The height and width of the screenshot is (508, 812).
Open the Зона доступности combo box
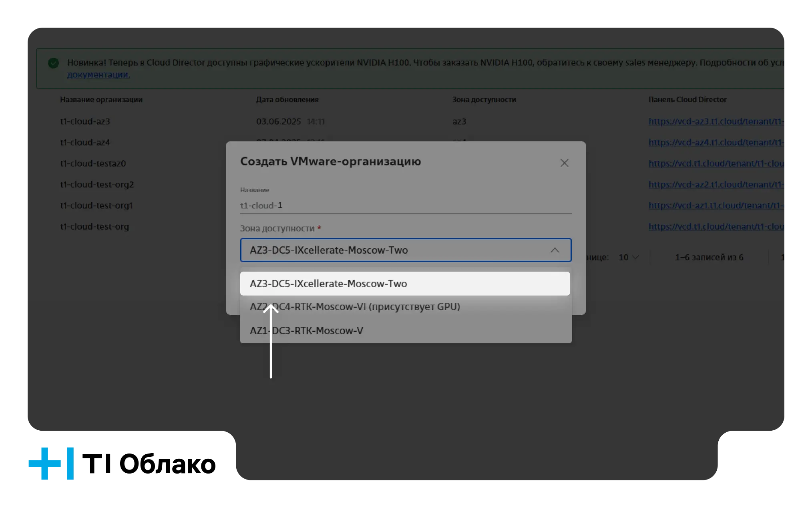tap(406, 250)
